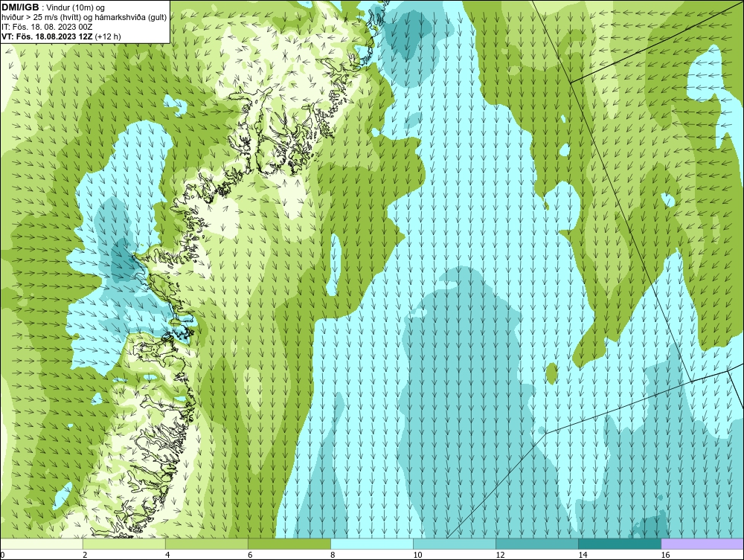Click the 14–16 m/s dark teal swatch
744x560 pixels.
coord(620,544)
